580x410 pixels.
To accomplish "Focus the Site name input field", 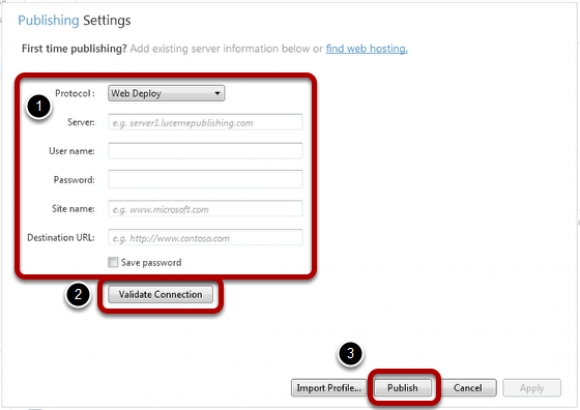I will pyautogui.click(x=205, y=209).
